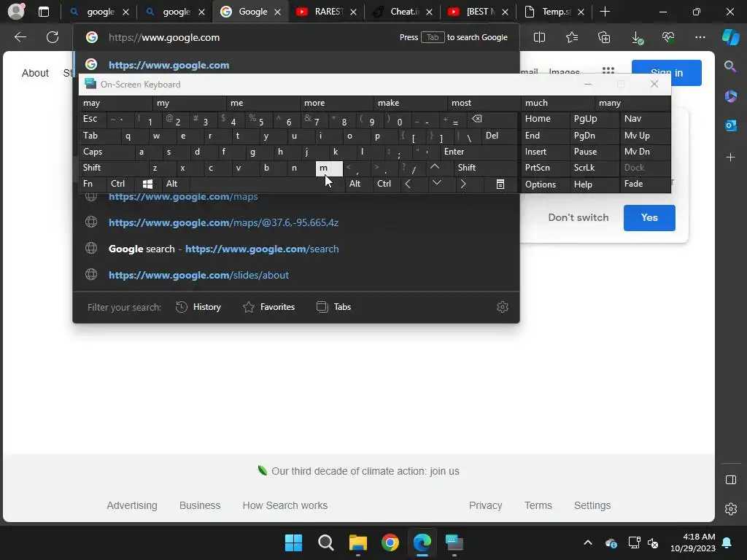Open the Privacy footer link
747x560 pixels.
pos(485,505)
